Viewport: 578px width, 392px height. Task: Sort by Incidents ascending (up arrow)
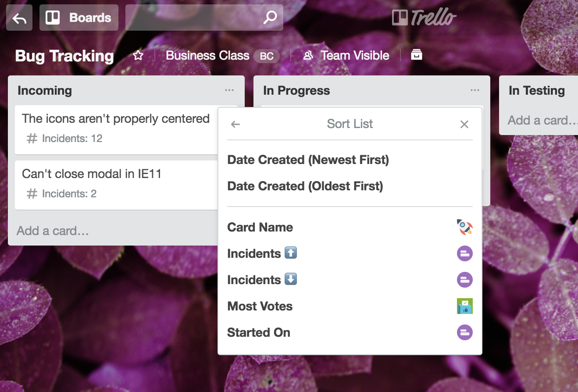pos(262,253)
